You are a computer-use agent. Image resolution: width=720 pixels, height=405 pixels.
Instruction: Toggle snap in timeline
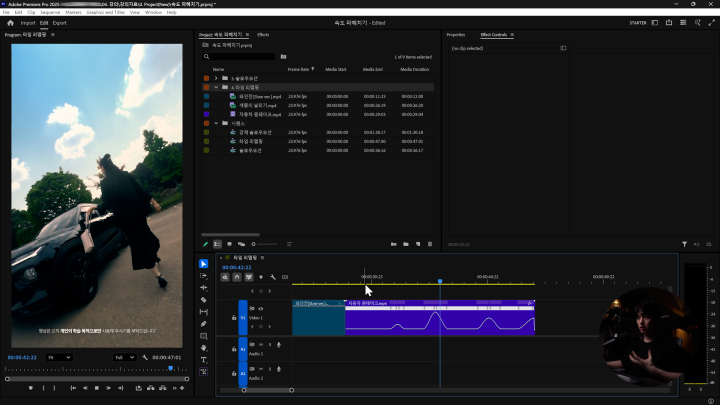237,277
